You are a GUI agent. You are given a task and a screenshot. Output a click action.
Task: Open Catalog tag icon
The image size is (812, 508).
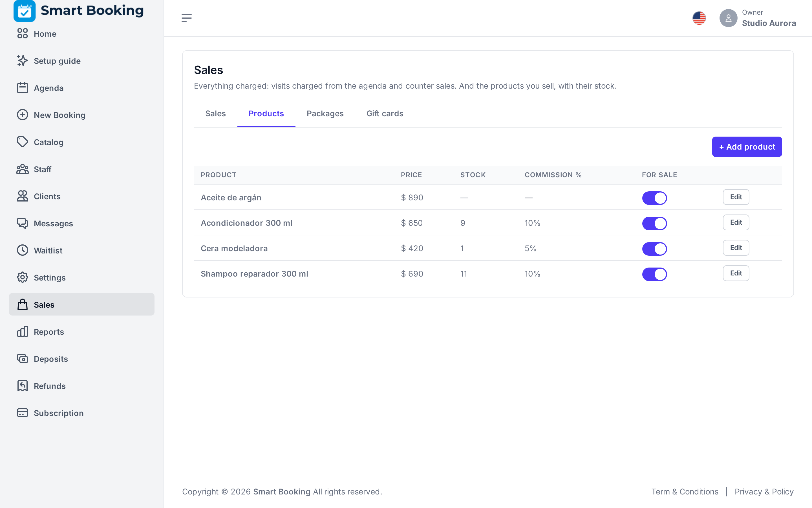click(x=23, y=142)
